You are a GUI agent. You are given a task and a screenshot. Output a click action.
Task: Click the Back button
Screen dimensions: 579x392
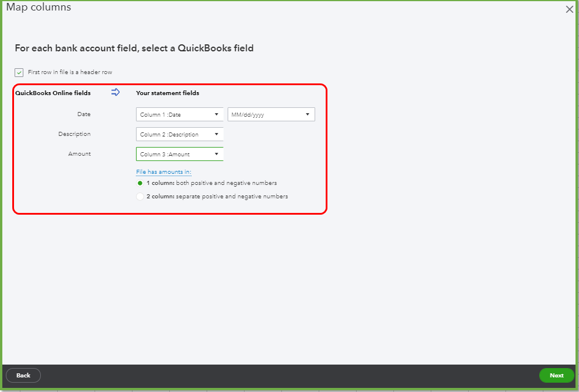pos(23,375)
